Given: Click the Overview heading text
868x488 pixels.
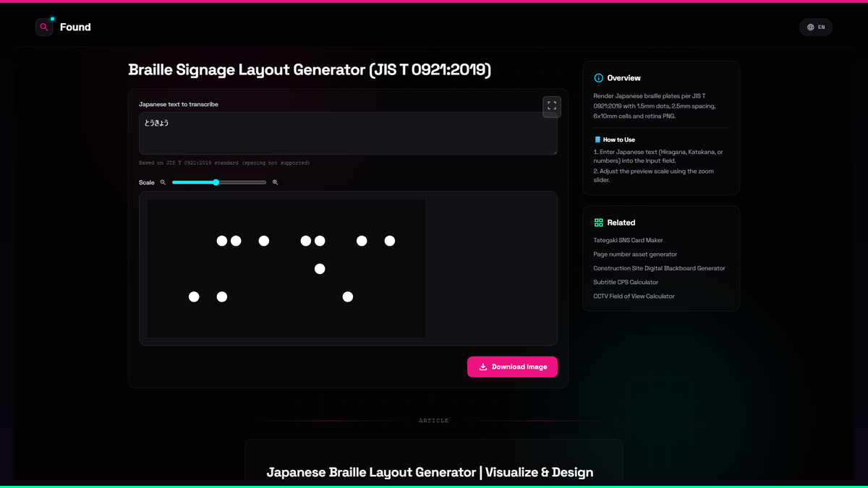Looking at the screenshot, I should (x=624, y=78).
